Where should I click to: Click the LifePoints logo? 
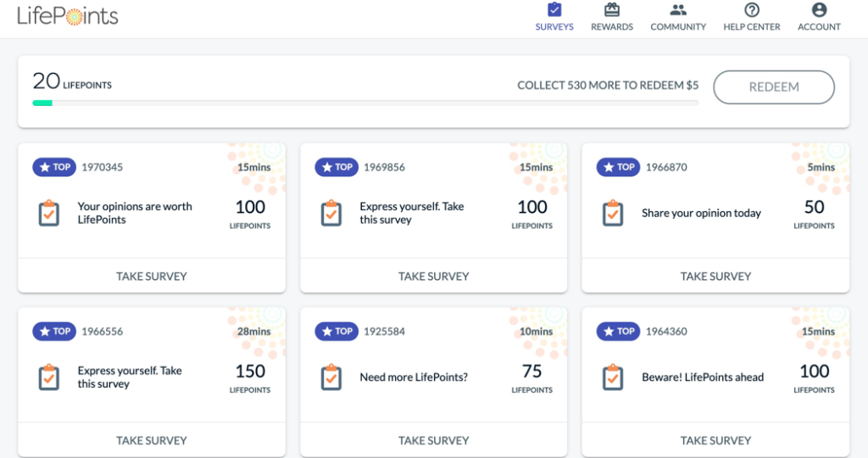click(68, 15)
